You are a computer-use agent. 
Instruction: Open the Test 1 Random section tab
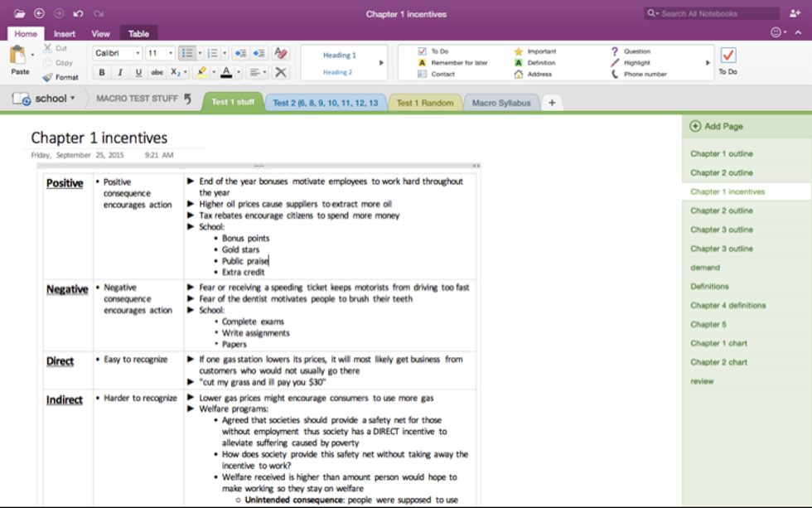click(424, 102)
